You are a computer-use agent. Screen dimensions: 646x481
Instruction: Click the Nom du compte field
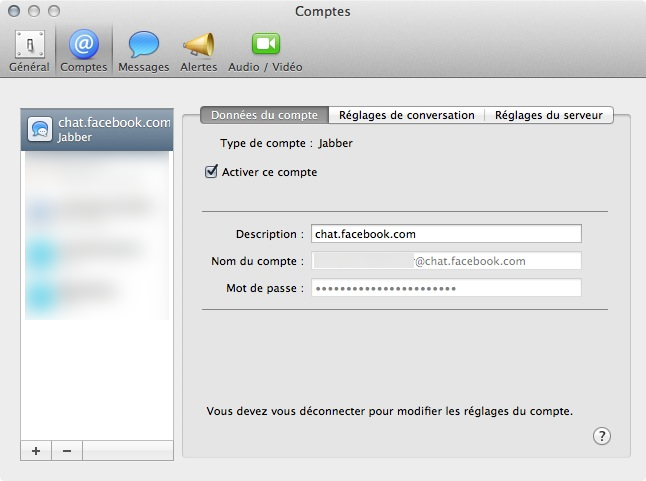(x=446, y=261)
